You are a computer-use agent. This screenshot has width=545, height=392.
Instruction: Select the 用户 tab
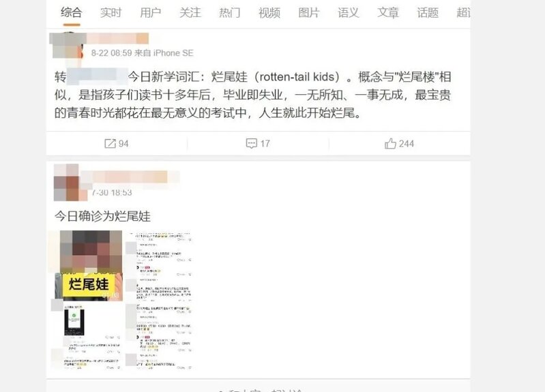(151, 13)
